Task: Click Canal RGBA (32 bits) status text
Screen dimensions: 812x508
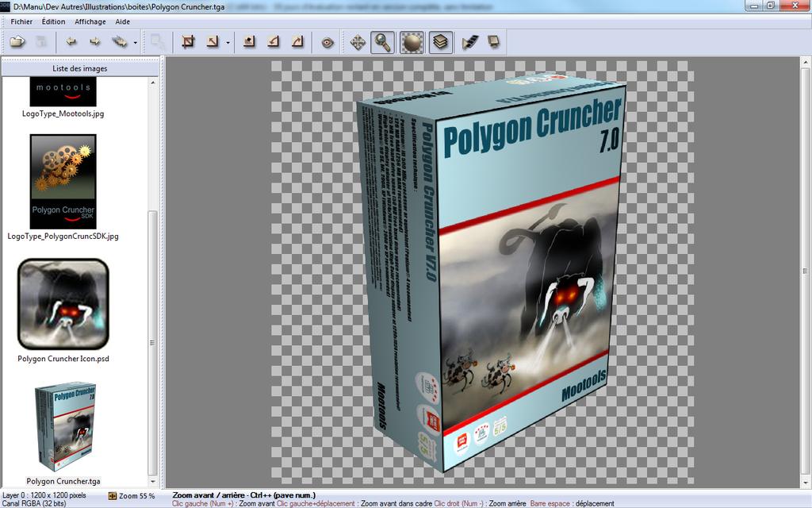Action: point(34,503)
